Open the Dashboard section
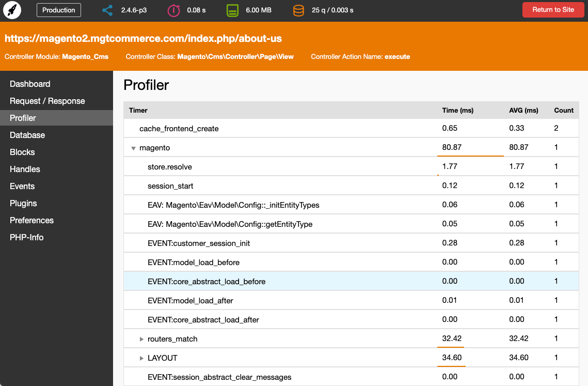588x386 pixels. coord(30,84)
